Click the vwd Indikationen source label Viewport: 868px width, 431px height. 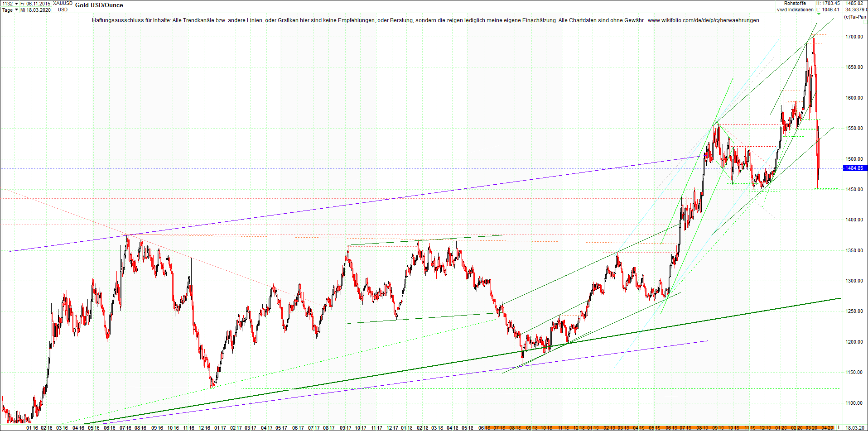coord(796,10)
